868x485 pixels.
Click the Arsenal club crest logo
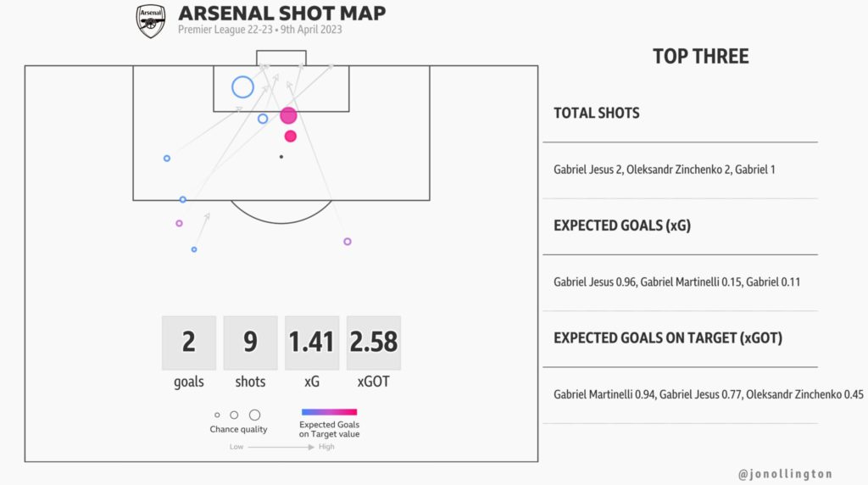pos(151,21)
